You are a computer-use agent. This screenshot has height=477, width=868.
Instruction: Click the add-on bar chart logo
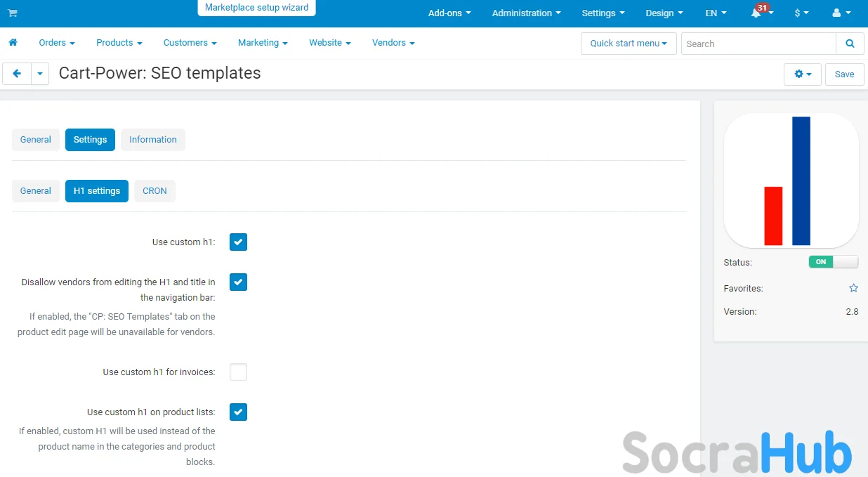791,181
